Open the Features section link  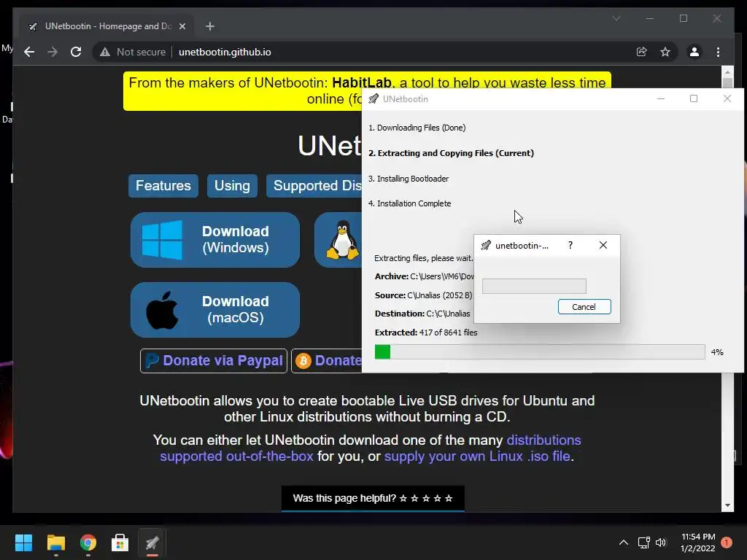[x=163, y=185]
